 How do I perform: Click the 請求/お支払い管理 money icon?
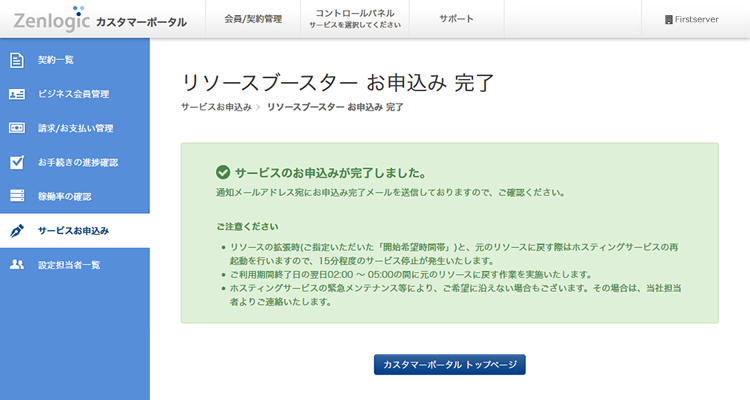coord(17,128)
